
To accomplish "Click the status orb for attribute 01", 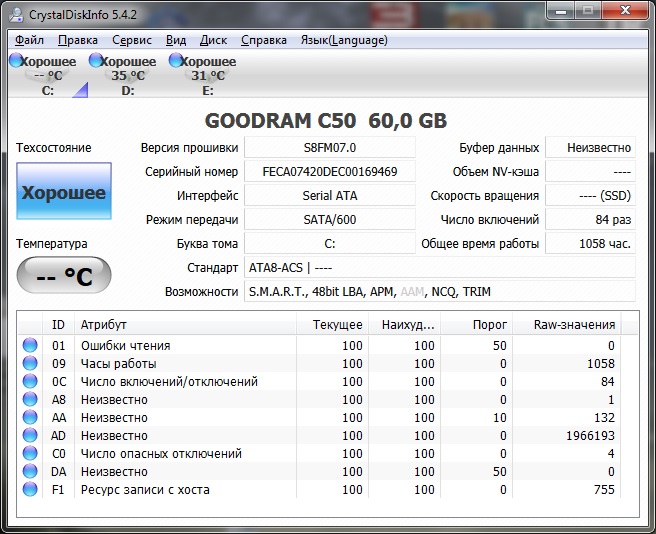I will [30, 345].
